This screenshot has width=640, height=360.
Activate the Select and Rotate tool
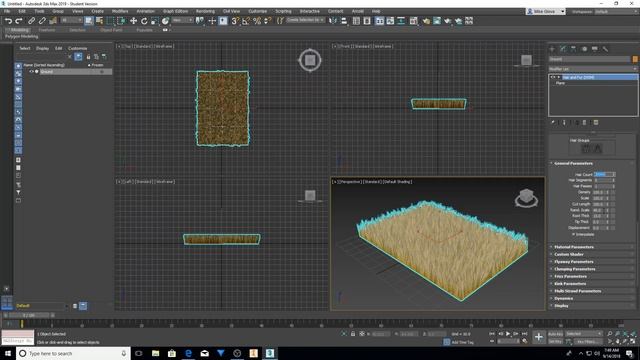click(144, 21)
